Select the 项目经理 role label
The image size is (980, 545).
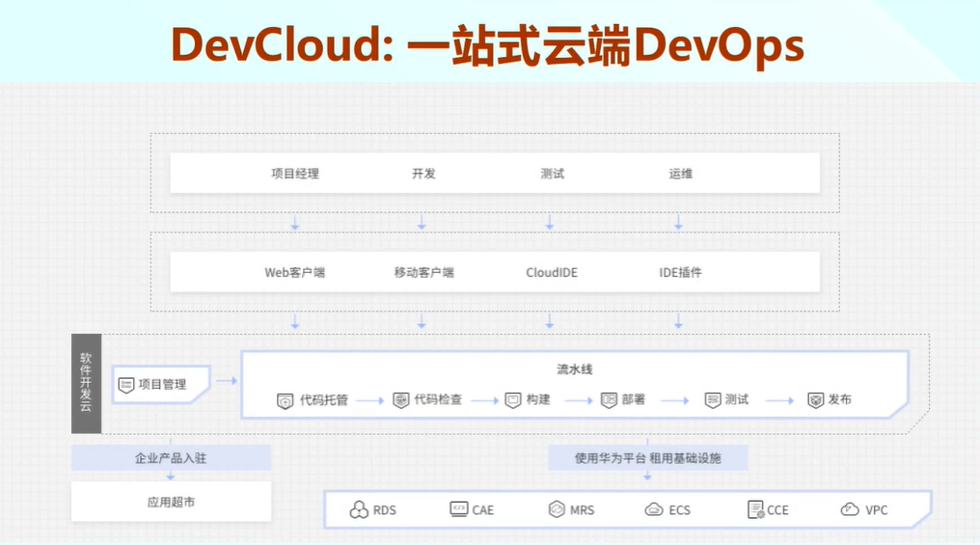[295, 174]
